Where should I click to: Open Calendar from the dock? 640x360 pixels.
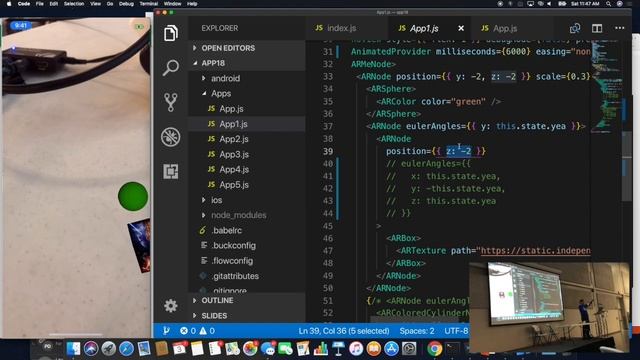tap(179, 349)
